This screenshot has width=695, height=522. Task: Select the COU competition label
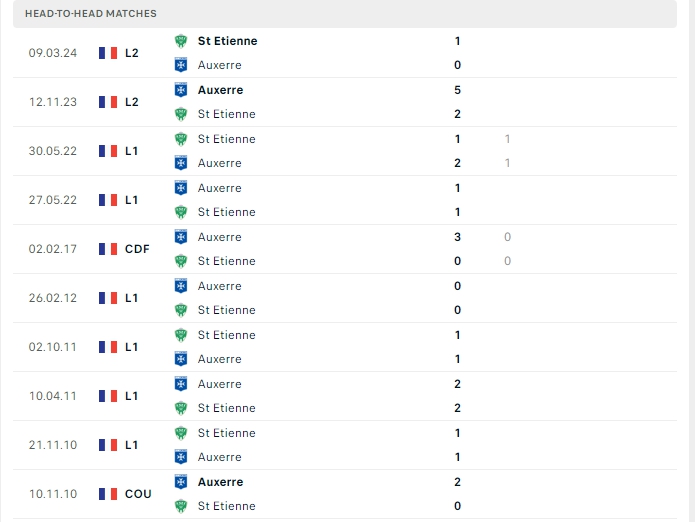point(138,494)
